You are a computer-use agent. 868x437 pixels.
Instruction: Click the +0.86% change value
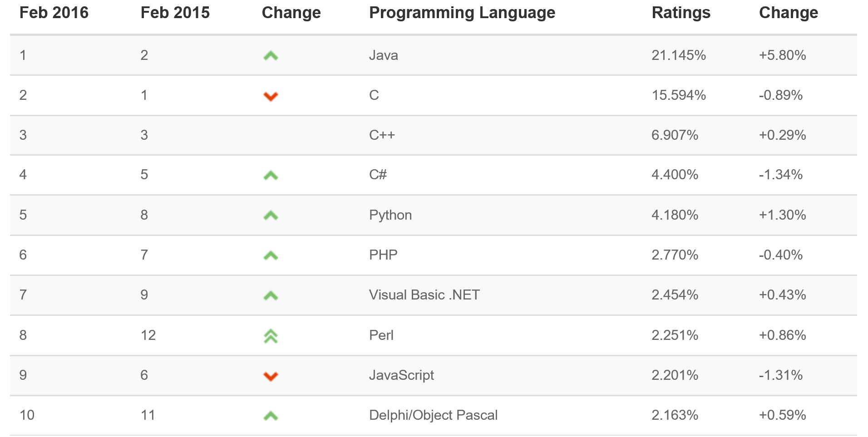[x=783, y=335]
